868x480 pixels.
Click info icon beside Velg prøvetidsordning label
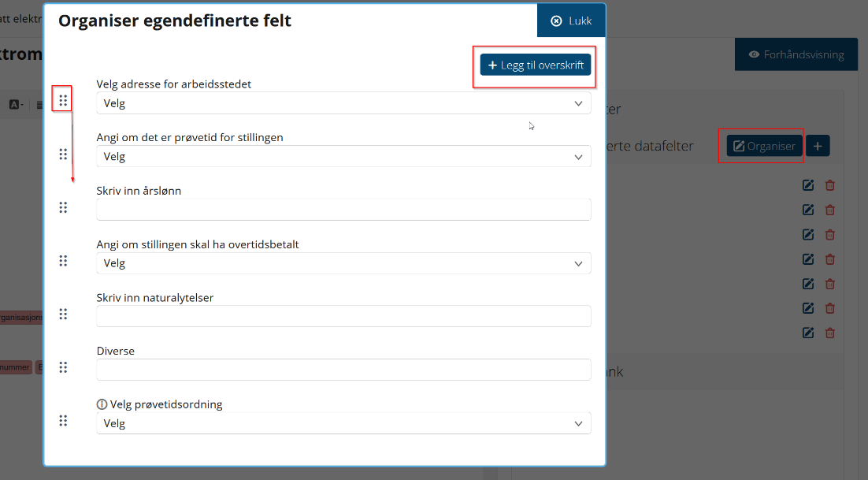click(x=102, y=404)
